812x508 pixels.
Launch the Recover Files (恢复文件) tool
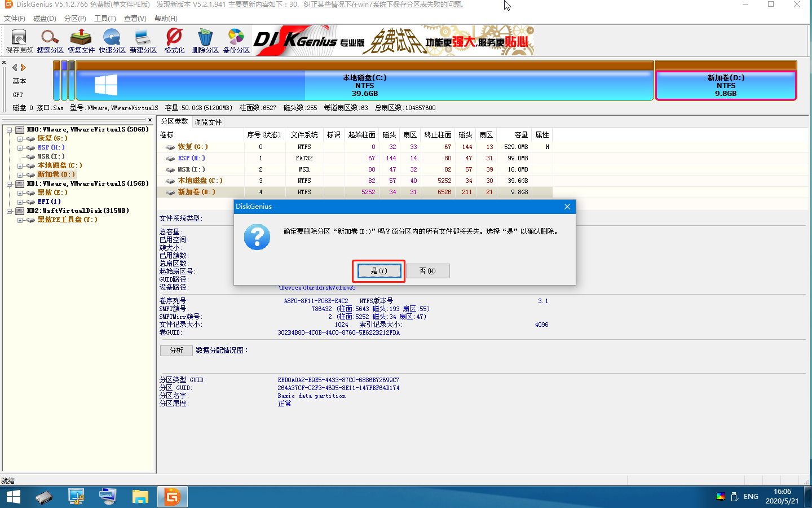click(x=81, y=41)
